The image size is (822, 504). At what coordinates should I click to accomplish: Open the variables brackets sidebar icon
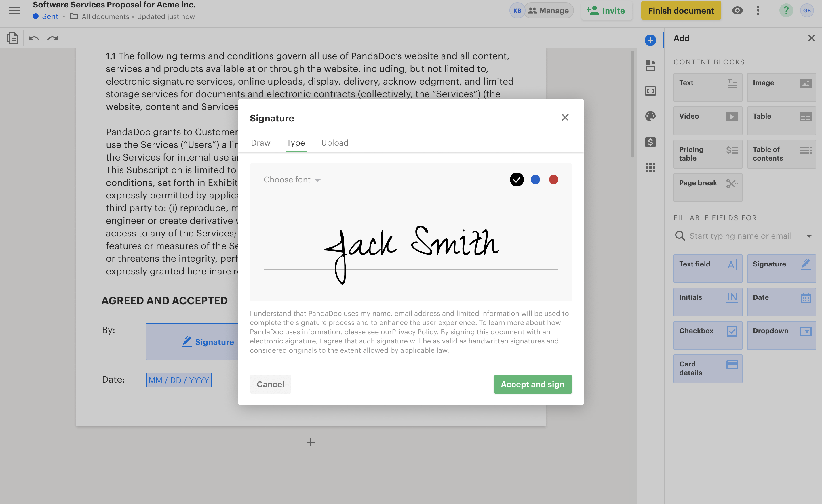[x=650, y=91]
